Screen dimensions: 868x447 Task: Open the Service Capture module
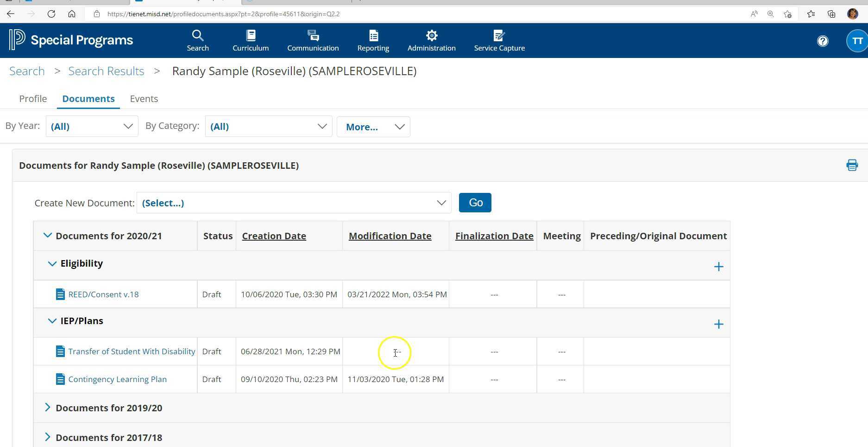tap(499, 40)
